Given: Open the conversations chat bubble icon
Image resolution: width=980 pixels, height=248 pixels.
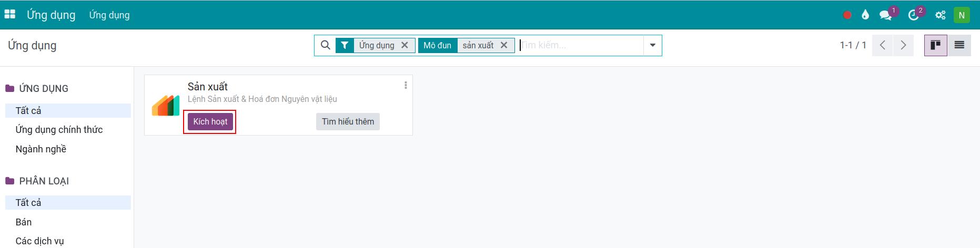Looking at the screenshot, I should pos(886,15).
